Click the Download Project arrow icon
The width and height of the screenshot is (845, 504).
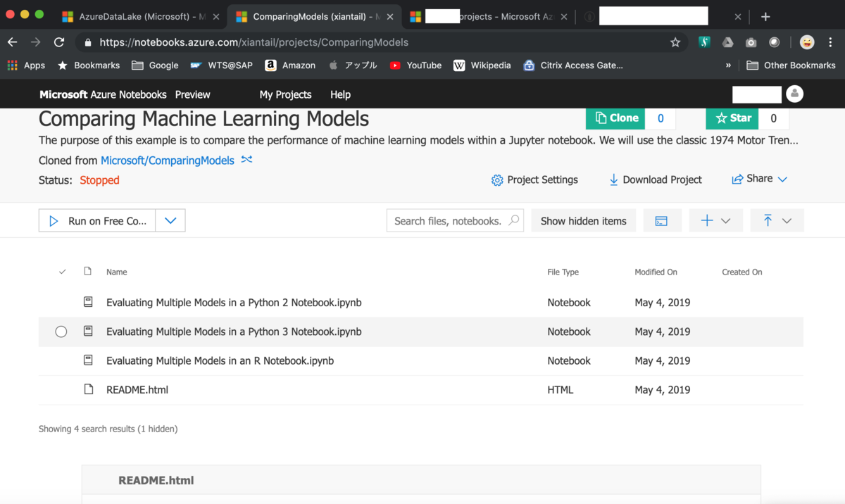tap(613, 179)
